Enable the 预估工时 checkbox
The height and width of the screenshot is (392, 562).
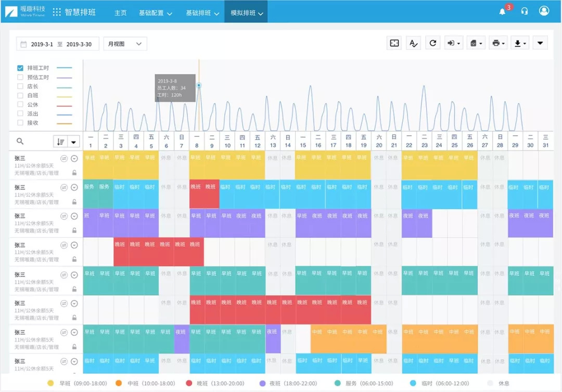coord(20,77)
